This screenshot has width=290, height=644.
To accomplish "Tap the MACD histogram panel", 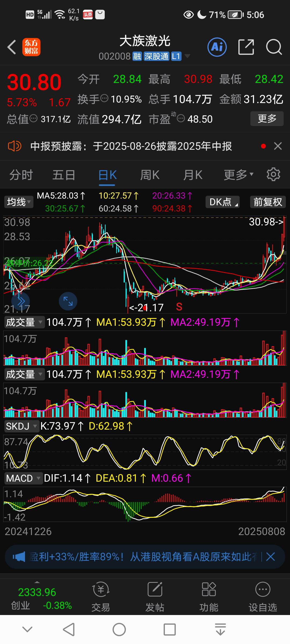I will click(145, 504).
